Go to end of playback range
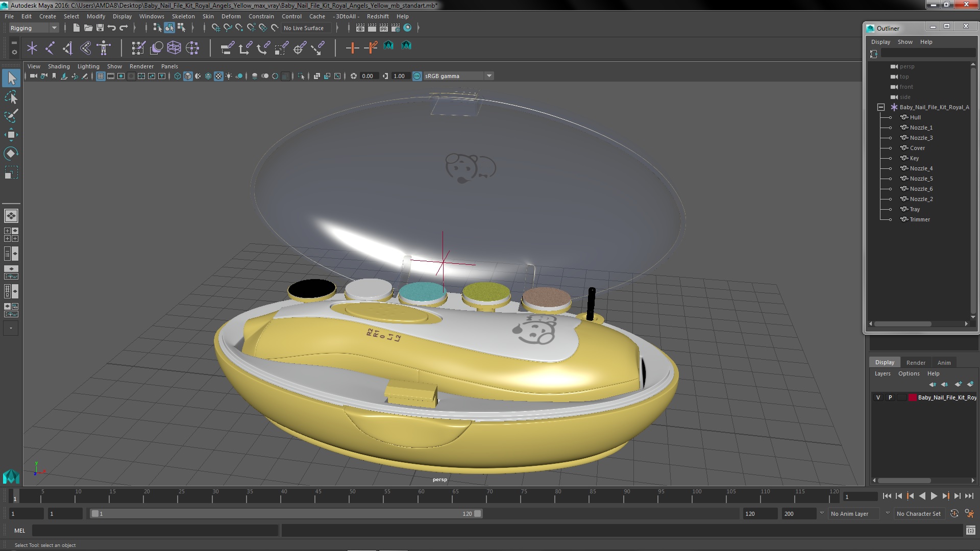The height and width of the screenshot is (551, 980). coord(969,496)
